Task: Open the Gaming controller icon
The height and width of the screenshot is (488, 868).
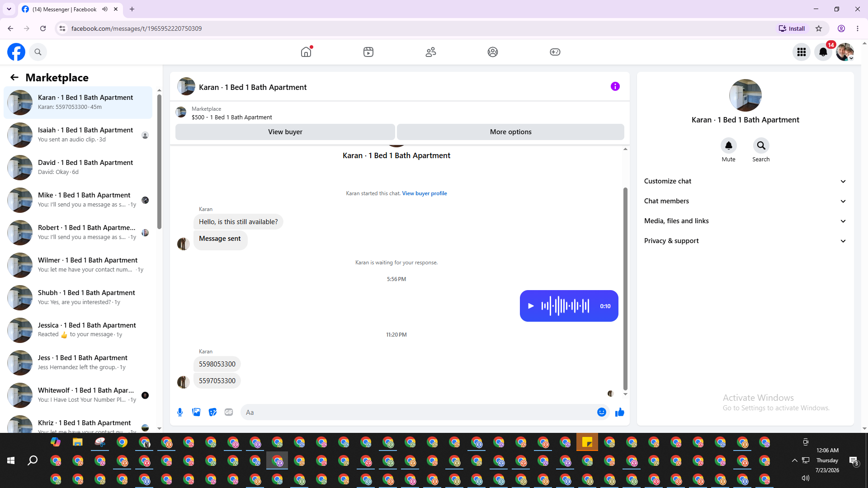Action: 555,52
